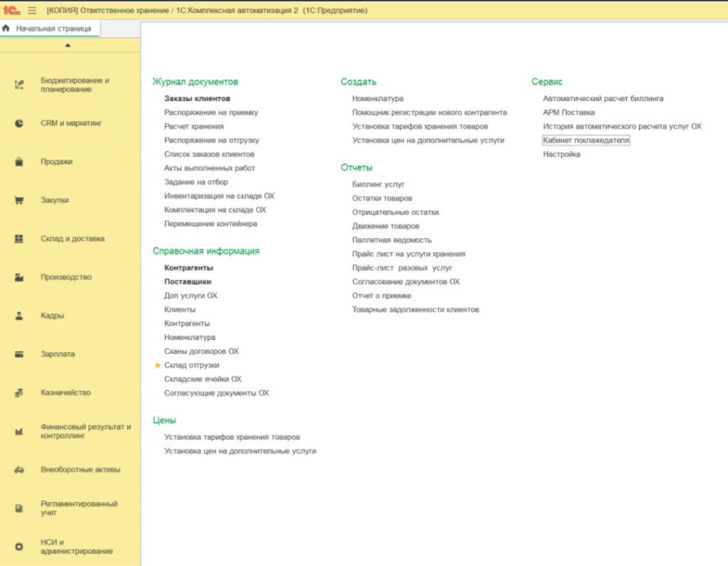Open CRM и маркетинг section
728x566 pixels.
point(71,124)
